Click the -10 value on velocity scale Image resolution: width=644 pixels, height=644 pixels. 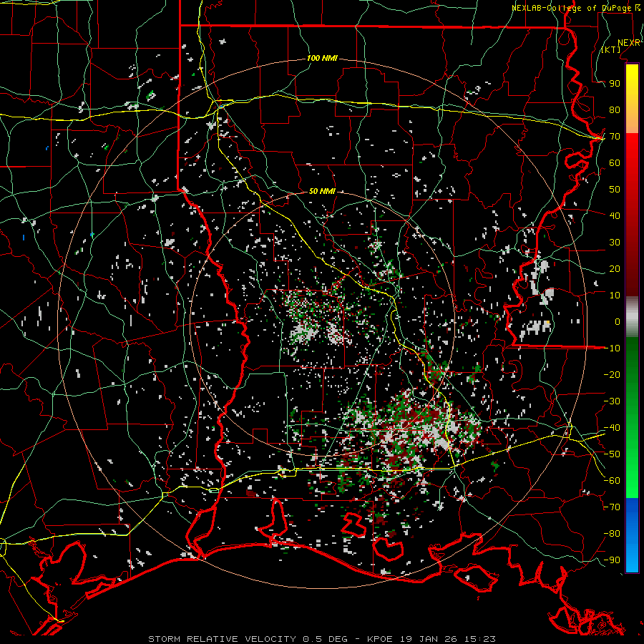coord(612,348)
